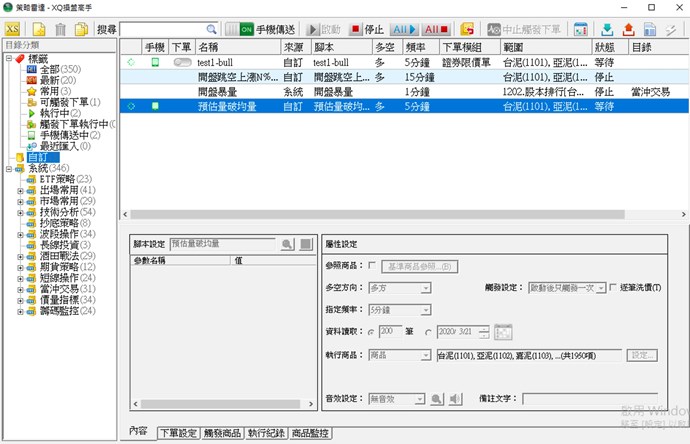The width and height of the screenshot is (690, 444).
Task: Click the teal download import icon
Action: (x=607, y=29)
